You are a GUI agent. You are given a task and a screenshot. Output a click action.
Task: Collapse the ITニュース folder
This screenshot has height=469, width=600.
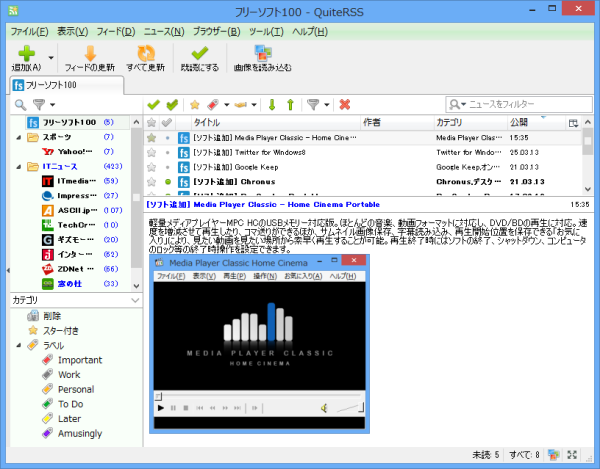[x=18, y=166]
